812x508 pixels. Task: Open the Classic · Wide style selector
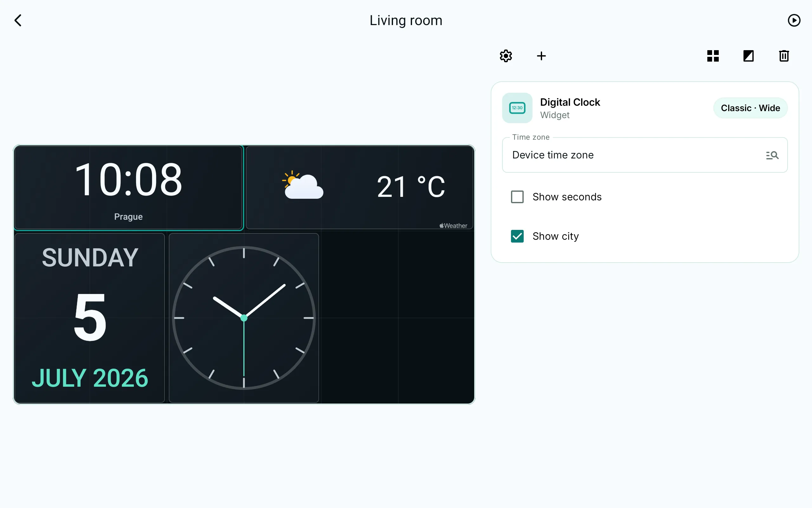click(750, 108)
